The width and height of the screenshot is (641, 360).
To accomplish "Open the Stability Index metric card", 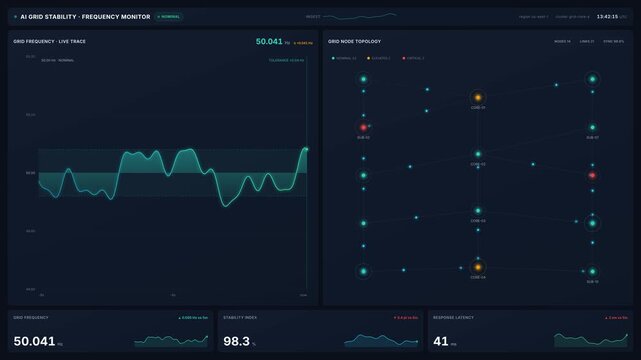I will point(320,331).
